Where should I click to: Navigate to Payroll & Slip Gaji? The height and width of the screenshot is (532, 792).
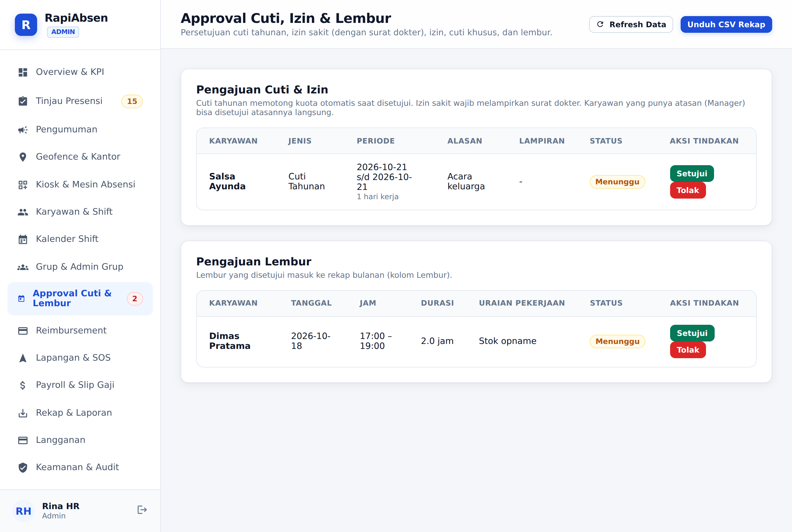[80, 385]
